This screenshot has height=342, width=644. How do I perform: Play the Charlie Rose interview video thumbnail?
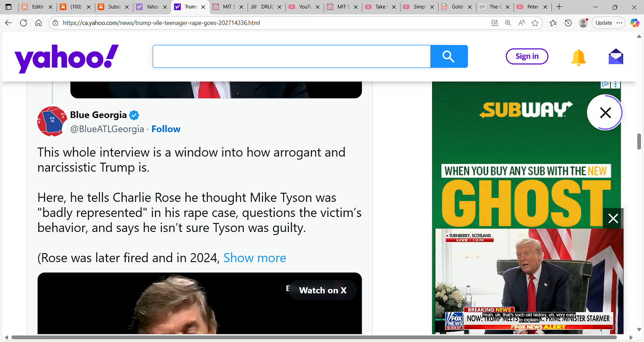coord(199,304)
